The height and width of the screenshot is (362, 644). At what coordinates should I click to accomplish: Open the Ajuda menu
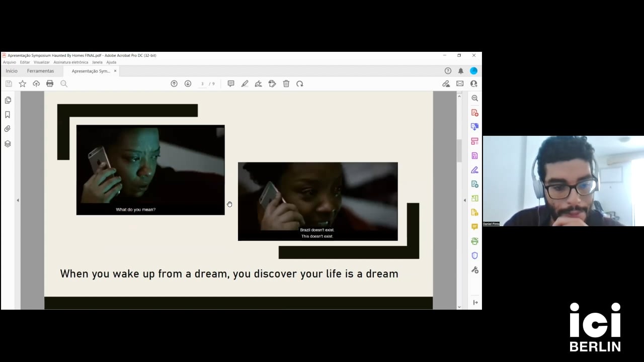pos(111,62)
